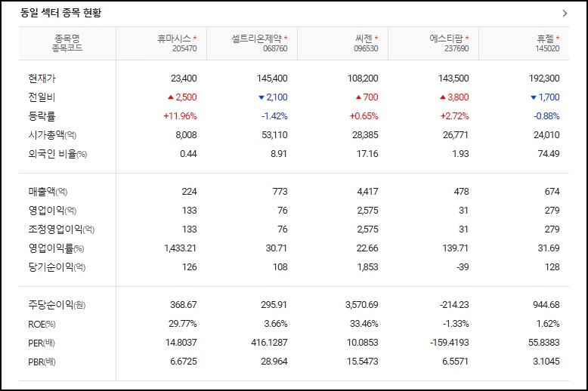Image resolution: width=588 pixels, height=391 pixels.
Task: Click PBR value 28.964
Action: [x=274, y=362]
